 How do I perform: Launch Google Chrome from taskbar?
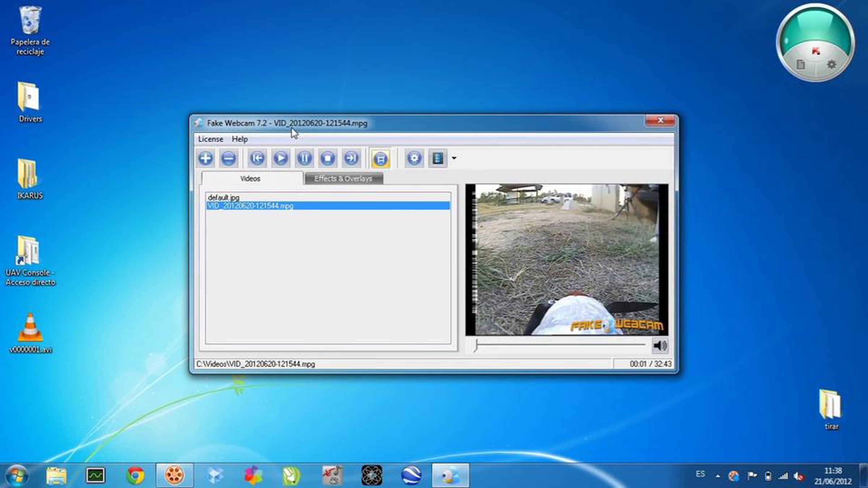coord(135,475)
